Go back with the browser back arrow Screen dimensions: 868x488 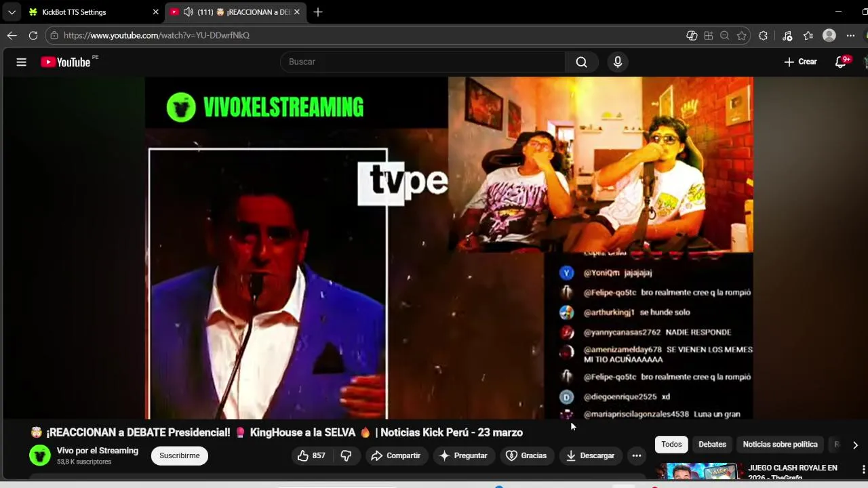12,35
